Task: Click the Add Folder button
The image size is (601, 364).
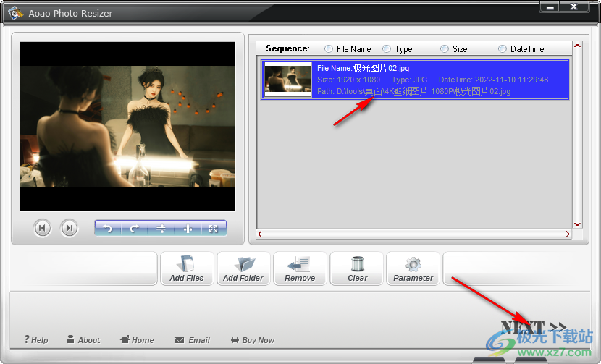Action: (x=243, y=268)
